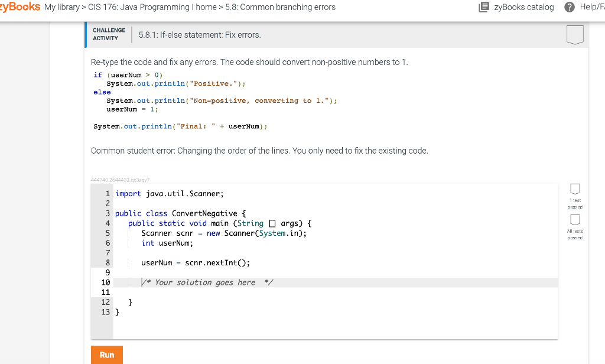The image size is (605, 364).
Task: Click the Help/FAQ text label
Action: [591, 7]
